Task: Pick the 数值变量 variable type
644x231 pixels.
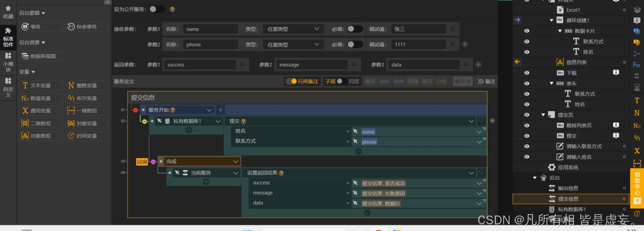Action: point(41,98)
